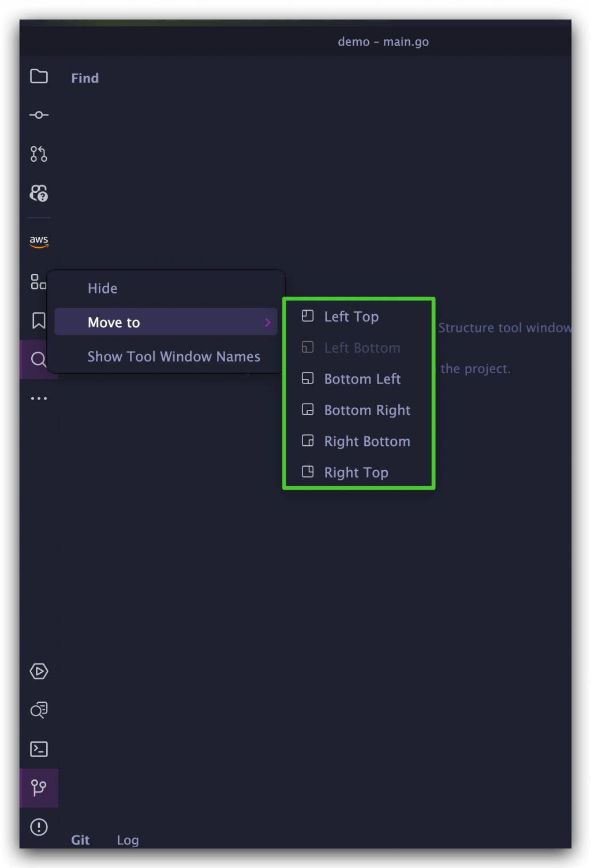Toggle the Find tool window icon
Viewport: 591px width, 868px height.
coord(39,359)
